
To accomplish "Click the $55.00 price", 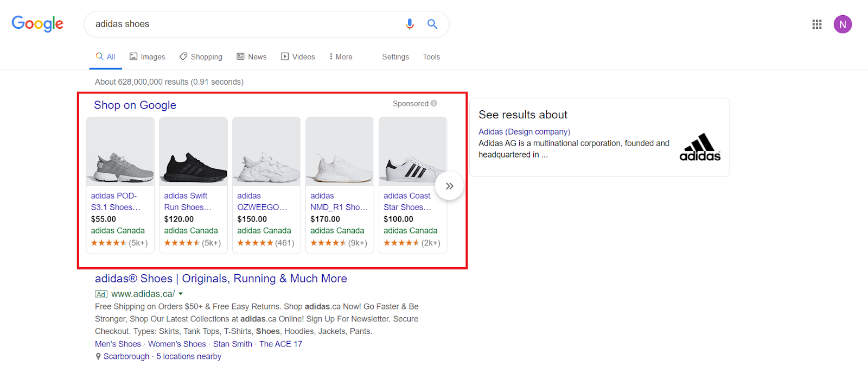I will [x=104, y=219].
